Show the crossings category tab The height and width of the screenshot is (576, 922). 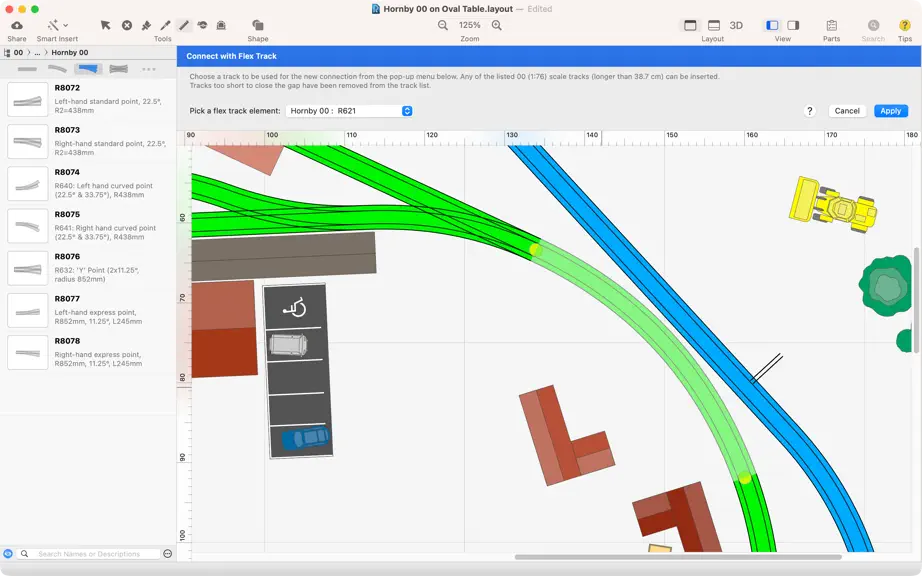click(x=119, y=69)
